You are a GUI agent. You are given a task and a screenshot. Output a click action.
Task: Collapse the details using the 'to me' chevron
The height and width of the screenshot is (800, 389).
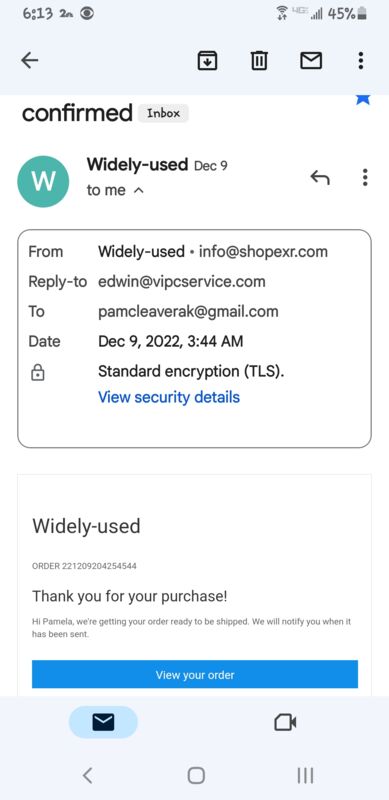coord(138,191)
